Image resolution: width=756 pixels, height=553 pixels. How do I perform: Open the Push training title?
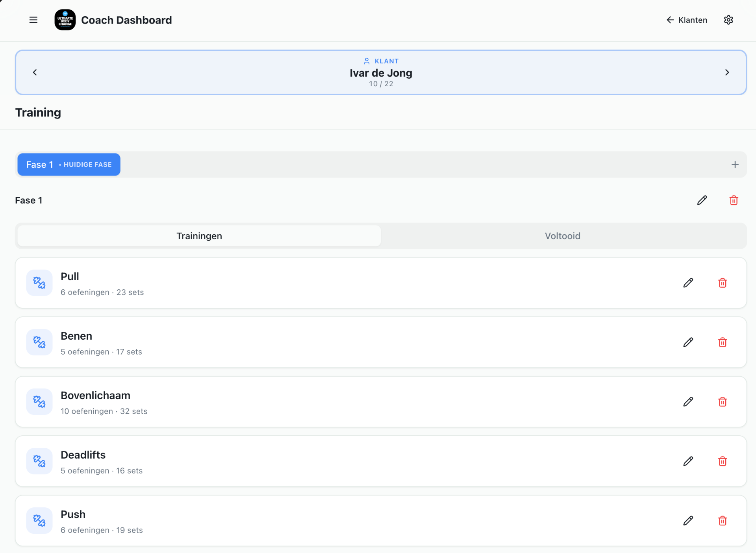pos(73,514)
